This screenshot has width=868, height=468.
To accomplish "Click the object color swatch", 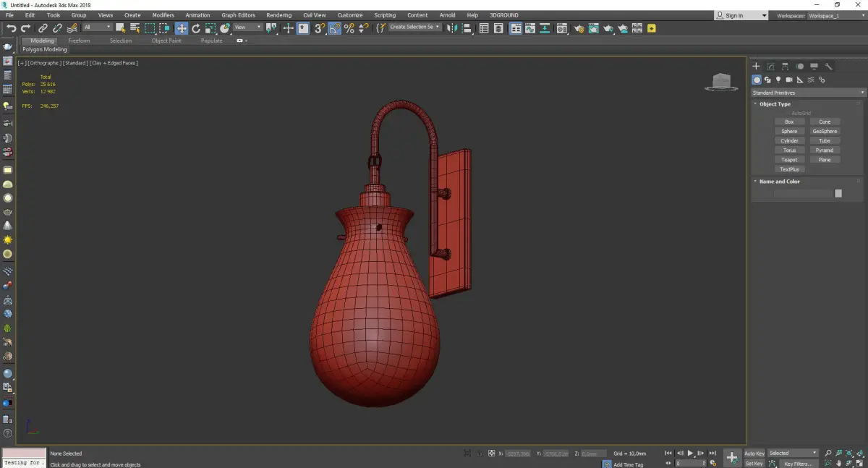I will (x=838, y=193).
